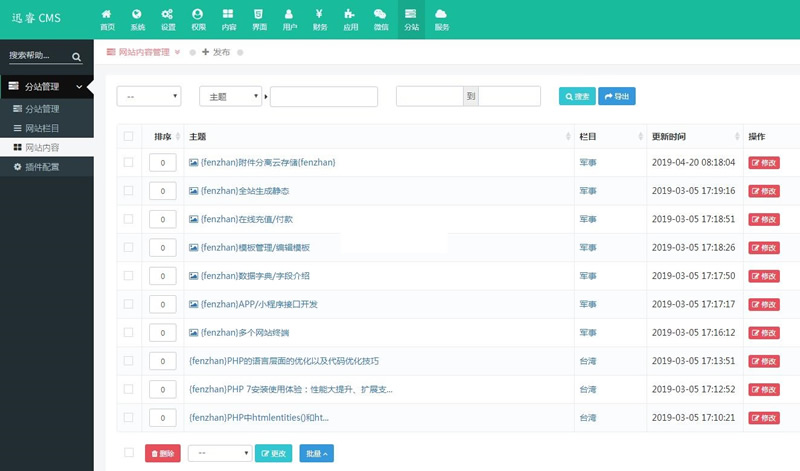Open the 微信 chat bubbles icon
The height and width of the screenshot is (471, 800).
380,18
